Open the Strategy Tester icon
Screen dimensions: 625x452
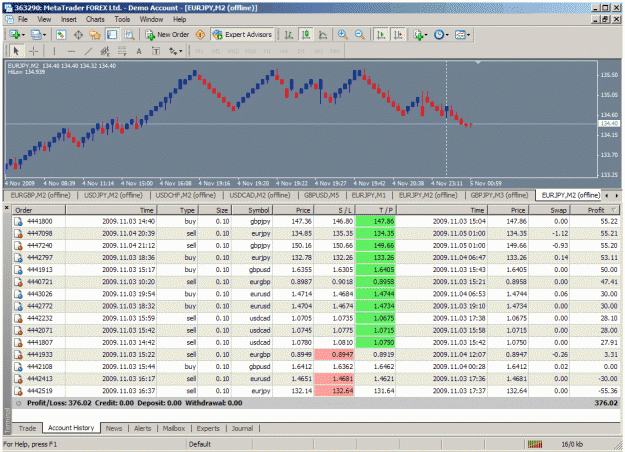click(x=129, y=35)
